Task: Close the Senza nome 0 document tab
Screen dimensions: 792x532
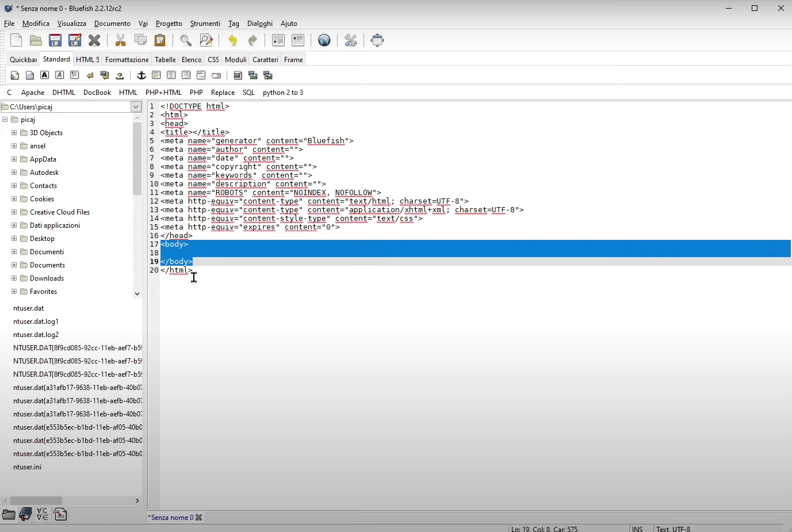Action: (199, 518)
